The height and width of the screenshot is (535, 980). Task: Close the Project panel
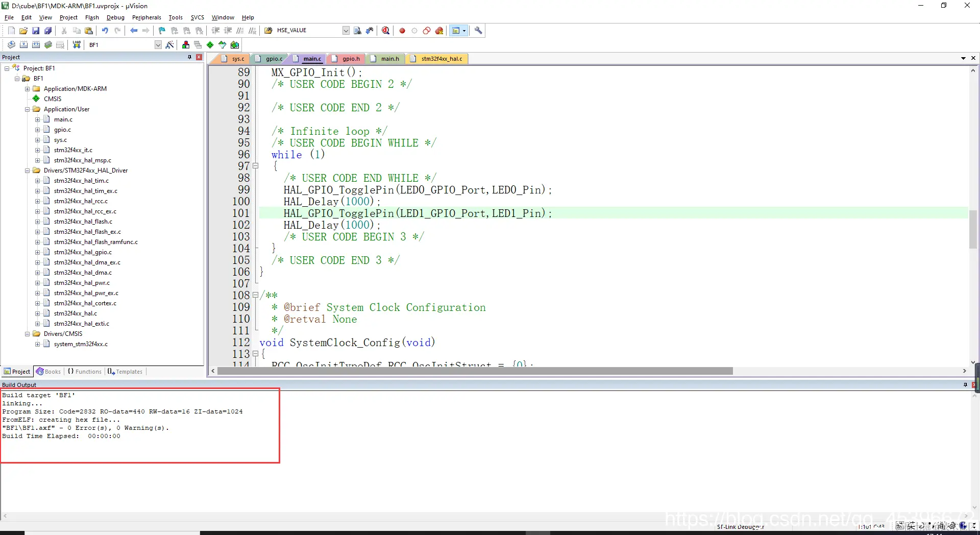(199, 57)
